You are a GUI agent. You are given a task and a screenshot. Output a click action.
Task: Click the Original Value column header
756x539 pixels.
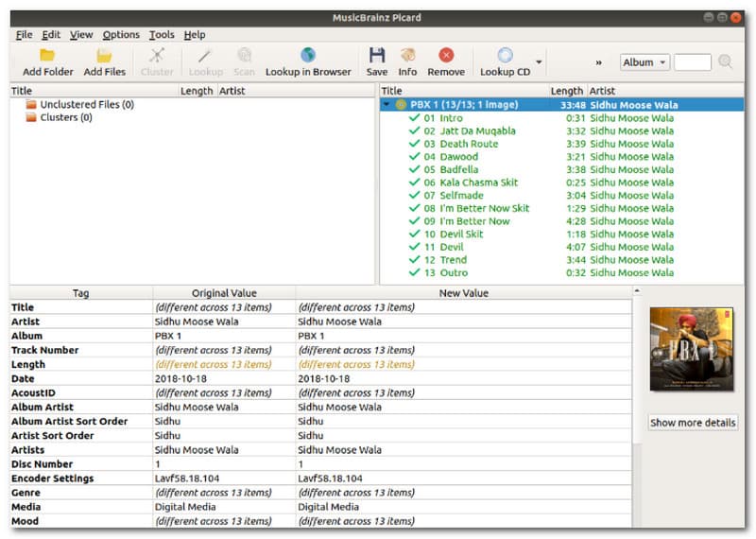(x=224, y=293)
